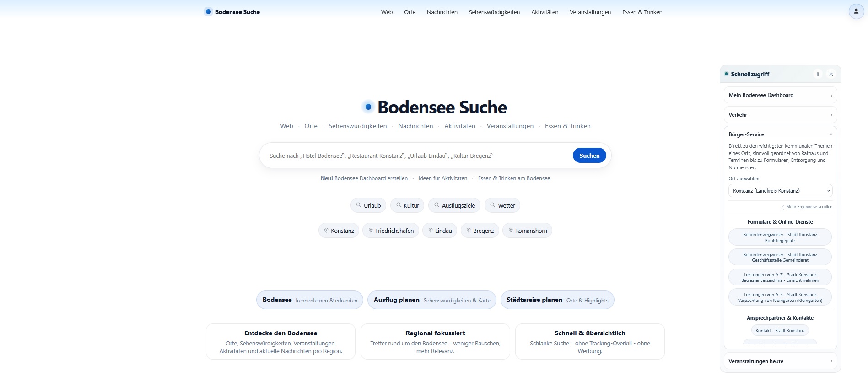Open Baulastenverzeichnis - Einsicht nehmen link

tap(780, 277)
